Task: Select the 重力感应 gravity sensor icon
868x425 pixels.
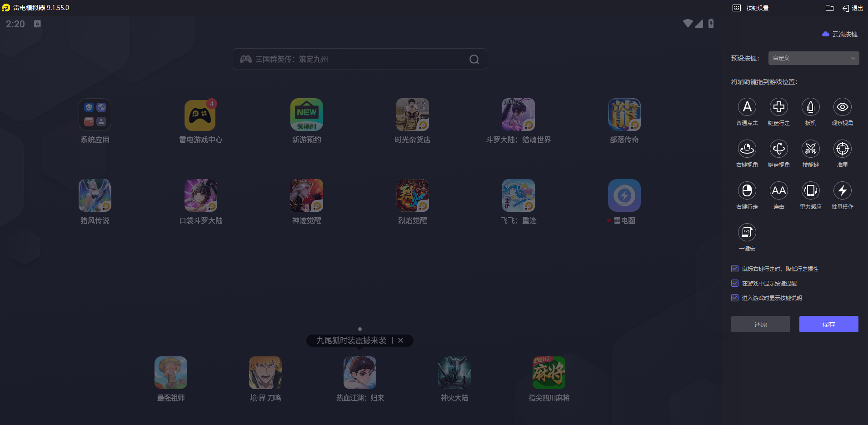Action: click(811, 191)
